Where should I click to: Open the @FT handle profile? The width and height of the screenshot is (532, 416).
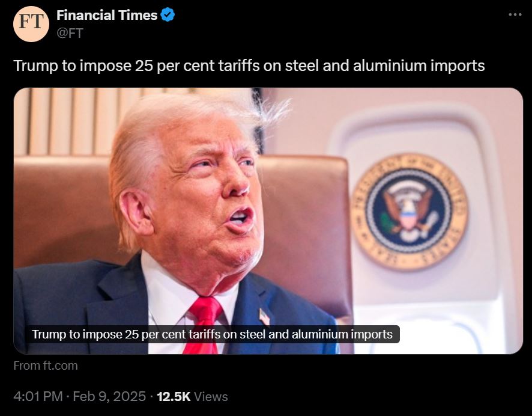(70, 33)
